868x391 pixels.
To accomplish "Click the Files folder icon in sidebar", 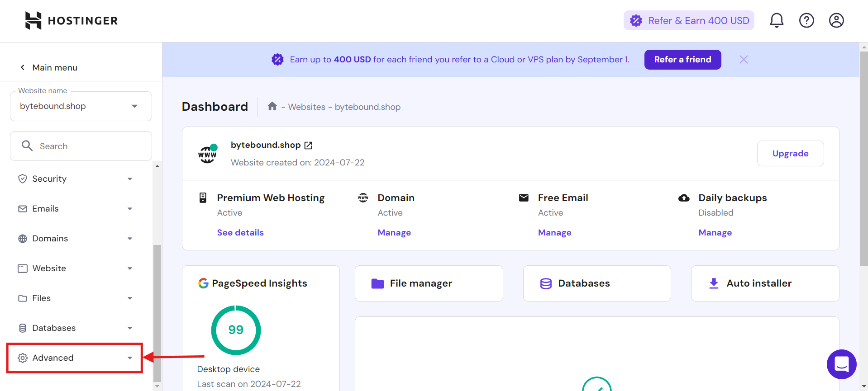I will tap(23, 298).
